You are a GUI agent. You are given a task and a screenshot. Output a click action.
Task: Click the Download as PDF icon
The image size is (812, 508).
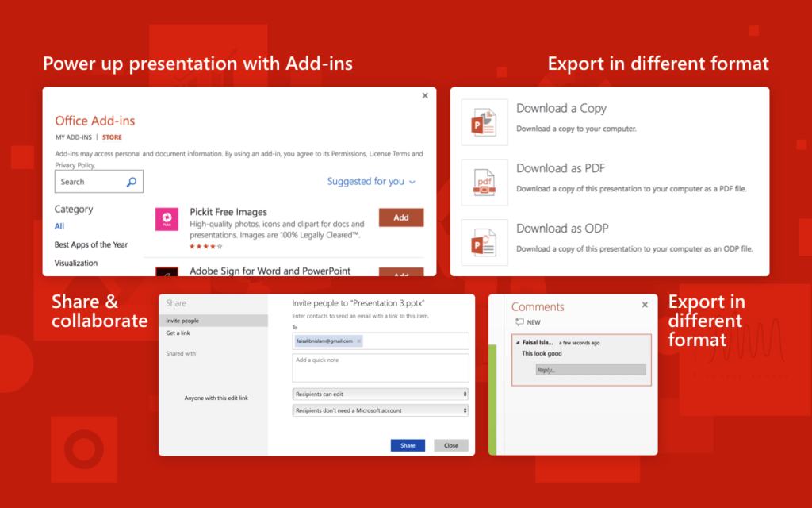pos(485,183)
